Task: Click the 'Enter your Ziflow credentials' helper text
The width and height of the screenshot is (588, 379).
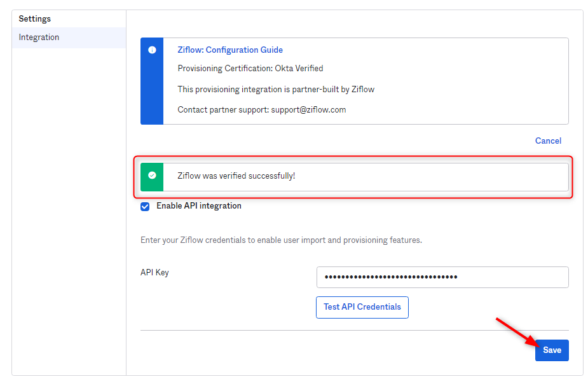Action: pos(281,240)
